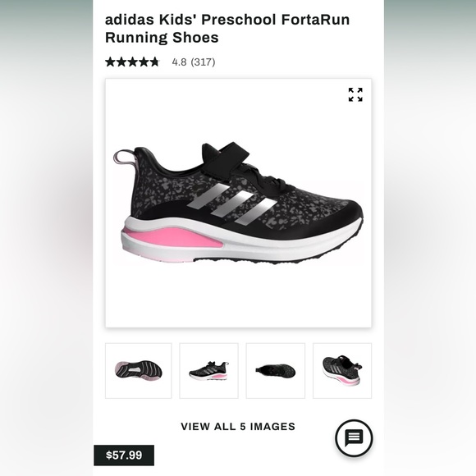Click the heel pull loop in image

pos(125,159)
